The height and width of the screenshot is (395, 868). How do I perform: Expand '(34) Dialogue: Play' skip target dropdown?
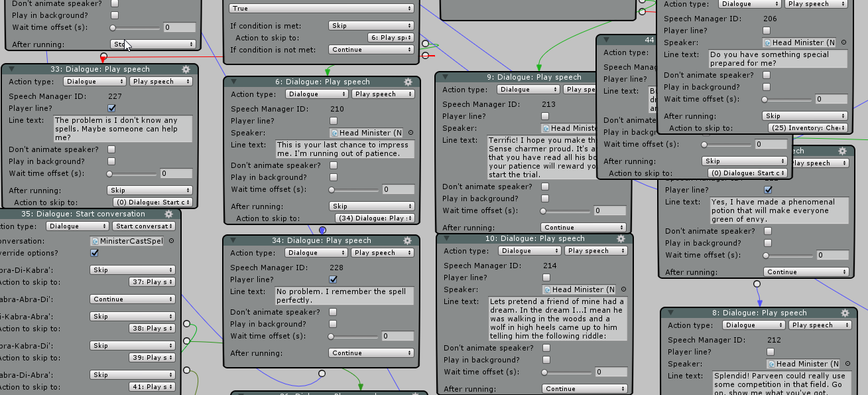coord(383,218)
